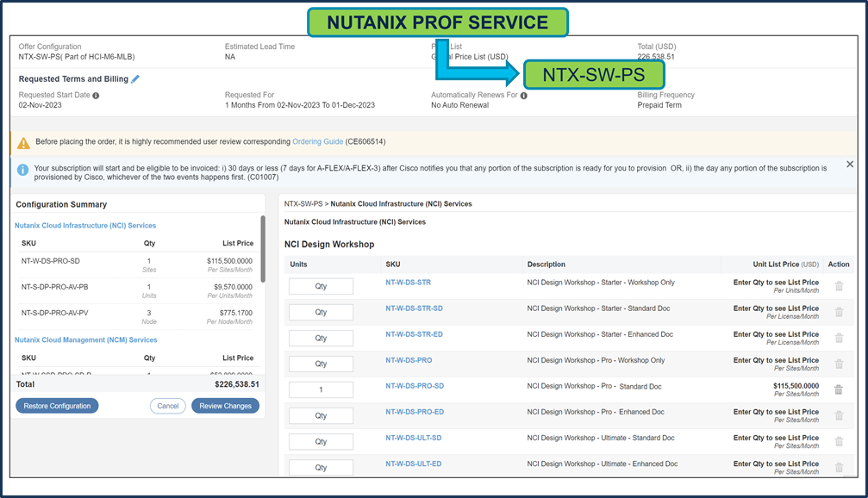Remove NT-W-DS-PRO-SD using its trash icon
Image resolution: width=868 pixels, height=498 pixels.
(x=839, y=389)
